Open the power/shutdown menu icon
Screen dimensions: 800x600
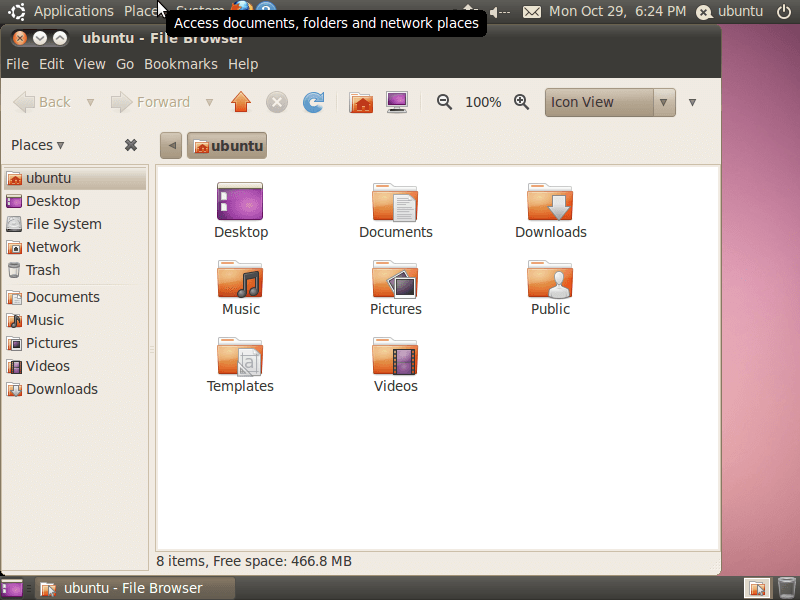point(784,11)
